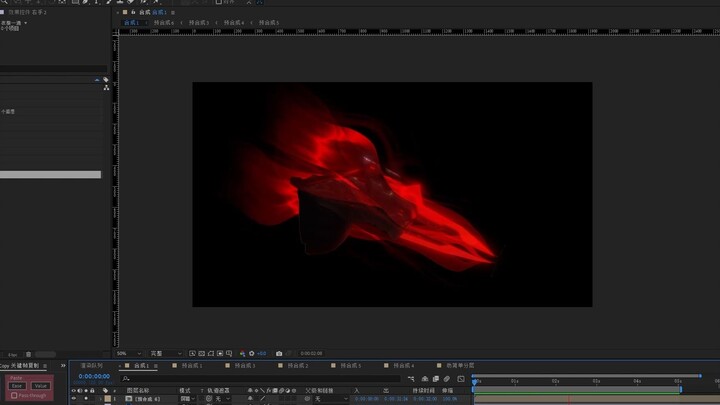This screenshot has width=720, height=405.
Task: Click the graph editor icon in the timeline
Action: [461, 379]
